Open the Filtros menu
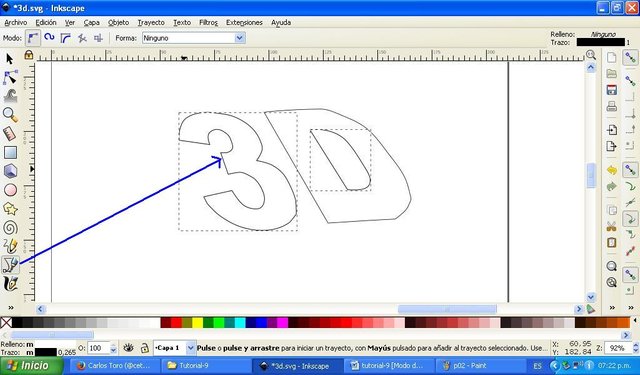The width and height of the screenshot is (640, 375). (x=208, y=22)
